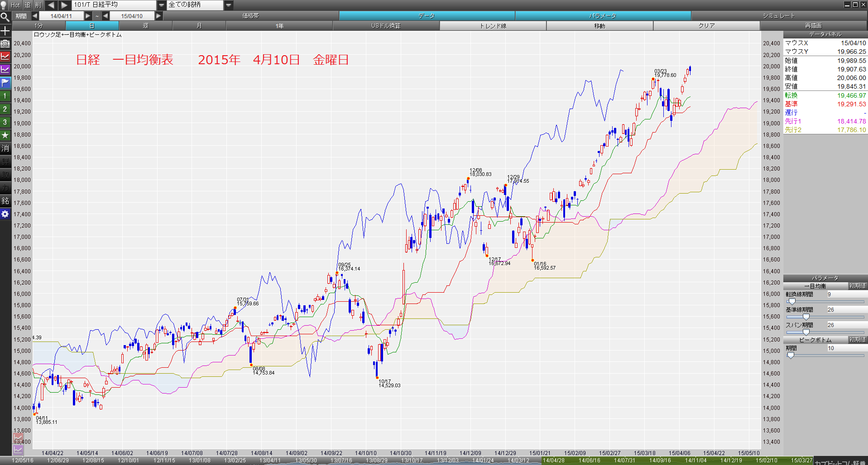The width and height of the screenshot is (868, 465).
Task: Click the 転換線期間 value field 9
Action: tap(847, 294)
